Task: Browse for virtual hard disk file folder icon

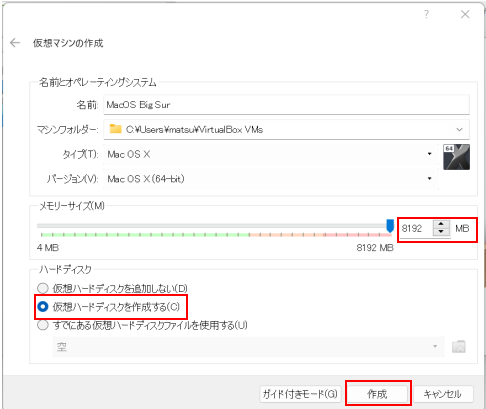Action: click(x=459, y=347)
